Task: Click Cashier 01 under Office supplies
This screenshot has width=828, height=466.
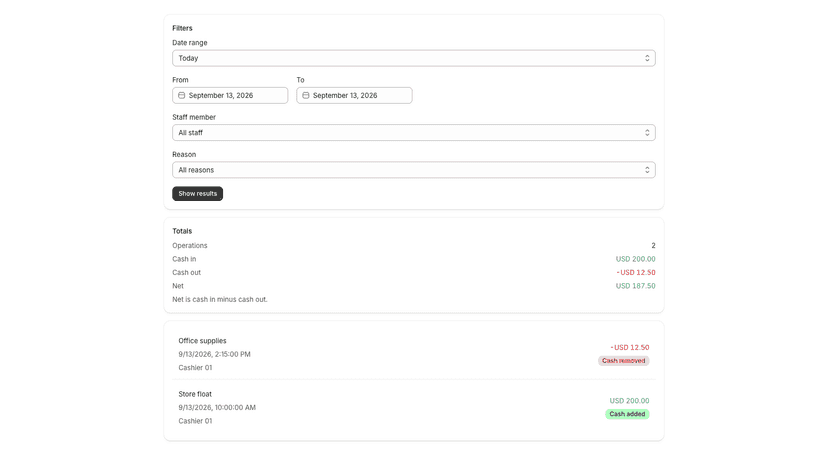Action: 195,368
